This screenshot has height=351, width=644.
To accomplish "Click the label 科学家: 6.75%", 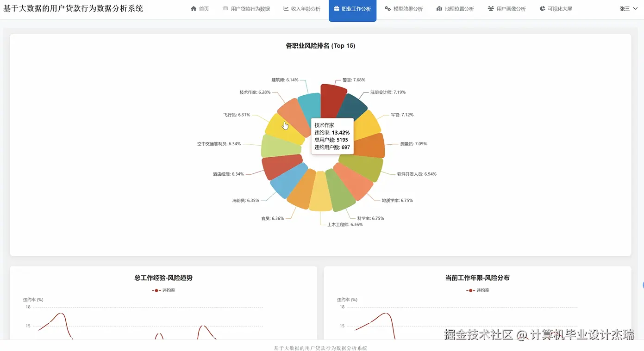I will (x=370, y=218).
